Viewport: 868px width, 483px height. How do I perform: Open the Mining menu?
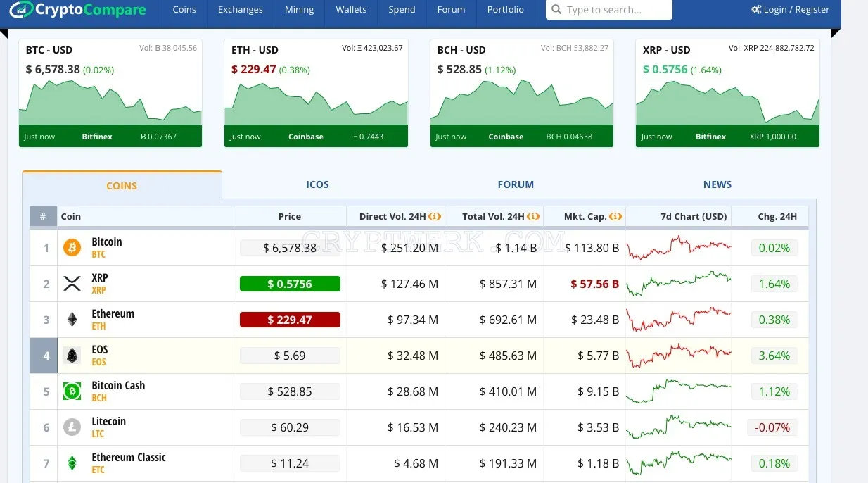coord(300,10)
